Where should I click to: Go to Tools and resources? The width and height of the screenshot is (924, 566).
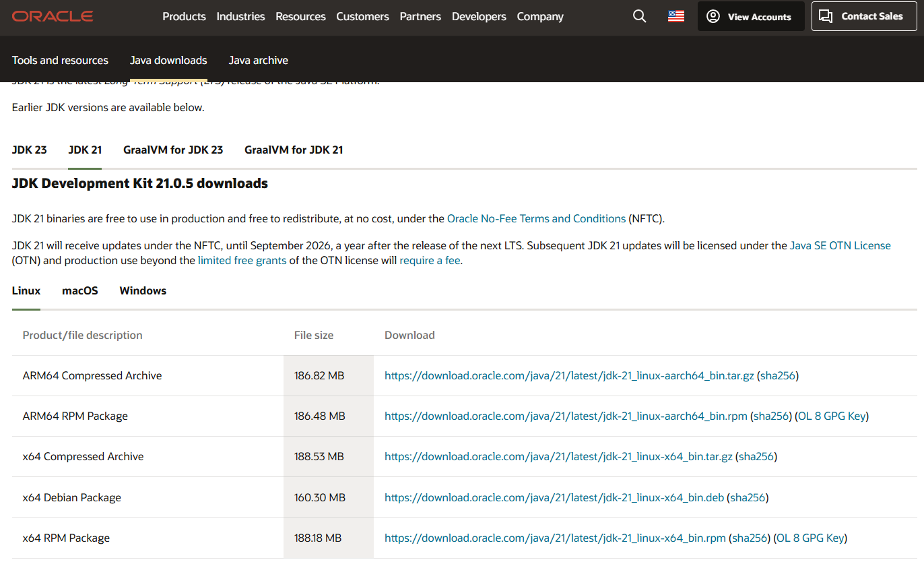[60, 60]
